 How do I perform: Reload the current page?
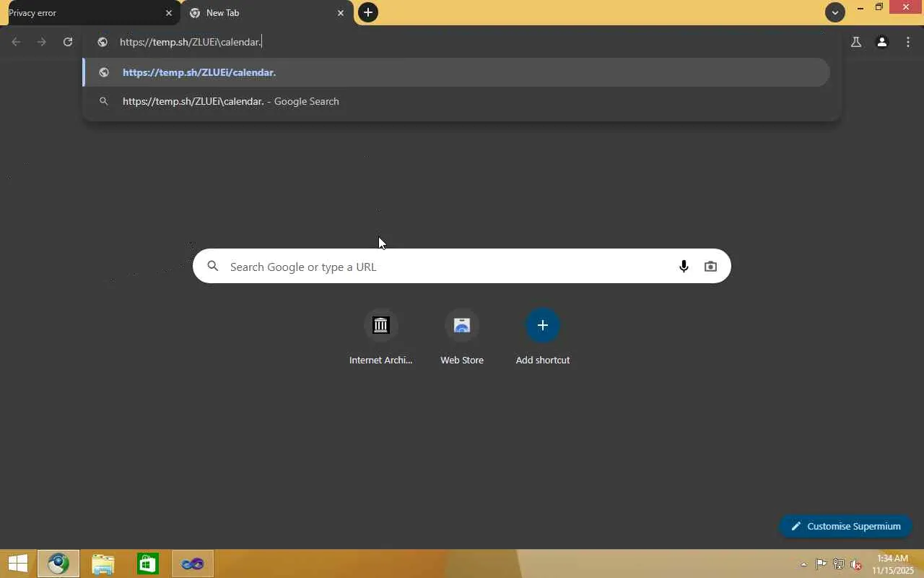pyautogui.click(x=68, y=42)
